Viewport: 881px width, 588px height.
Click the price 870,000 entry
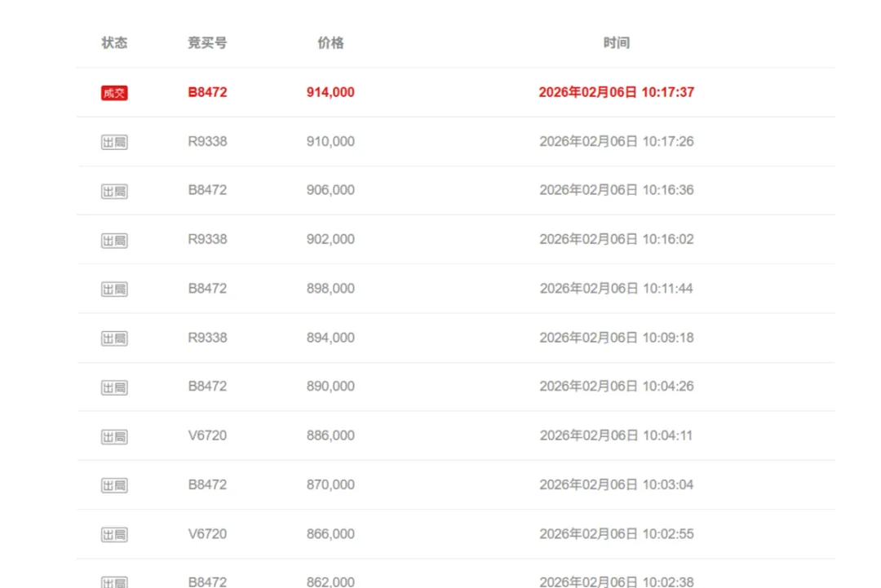point(330,484)
